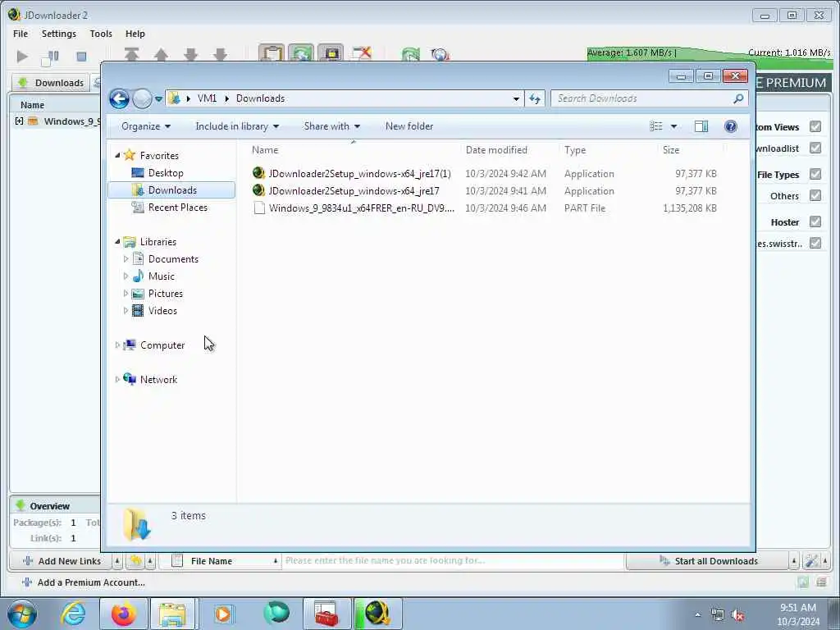Image resolution: width=840 pixels, height=630 pixels.
Task: Go back in Explorer window
Action: (120, 98)
